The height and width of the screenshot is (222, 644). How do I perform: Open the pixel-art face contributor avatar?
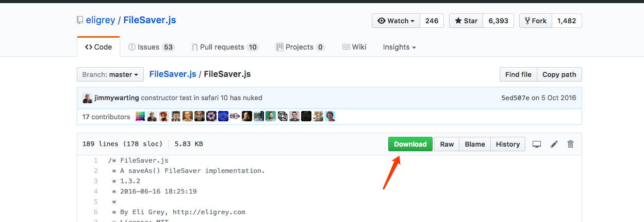[176, 116]
